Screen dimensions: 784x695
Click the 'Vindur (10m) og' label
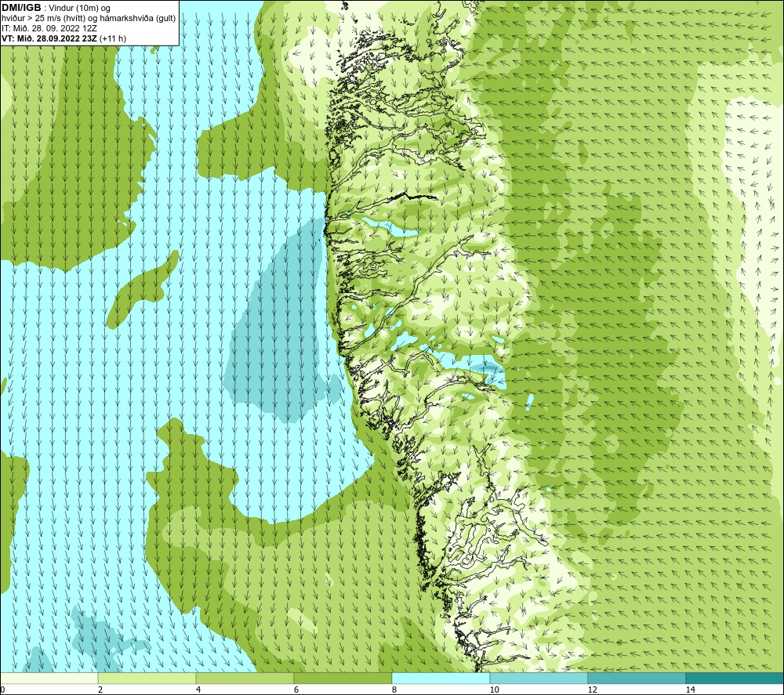click(79, 9)
